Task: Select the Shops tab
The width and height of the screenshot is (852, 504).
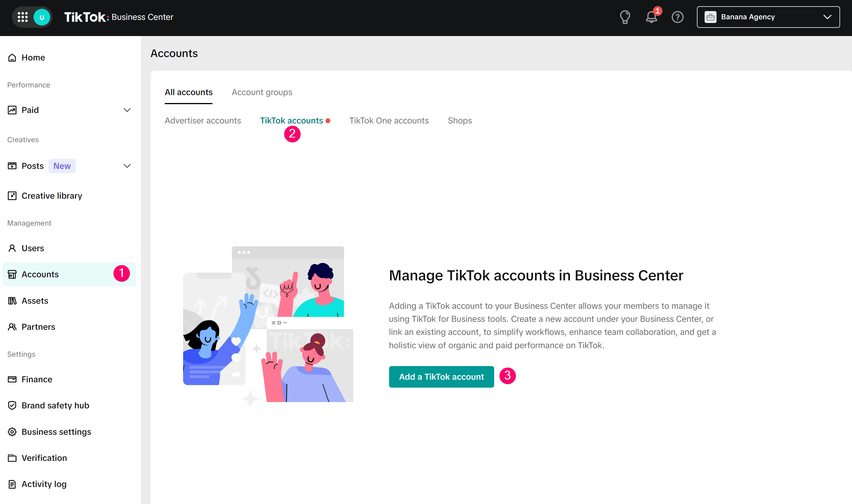Action: 460,121
